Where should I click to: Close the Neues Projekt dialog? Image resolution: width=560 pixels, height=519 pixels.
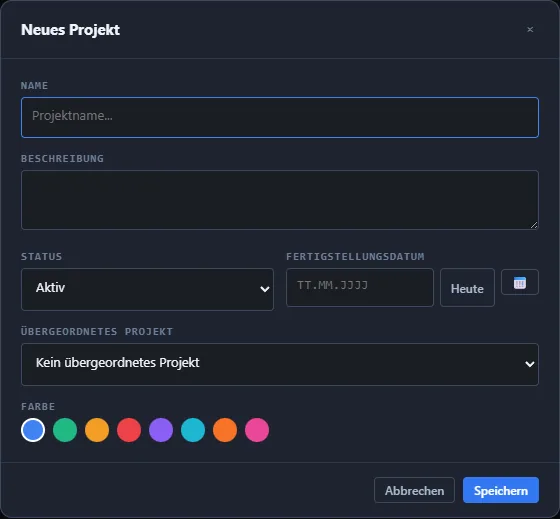click(x=530, y=30)
